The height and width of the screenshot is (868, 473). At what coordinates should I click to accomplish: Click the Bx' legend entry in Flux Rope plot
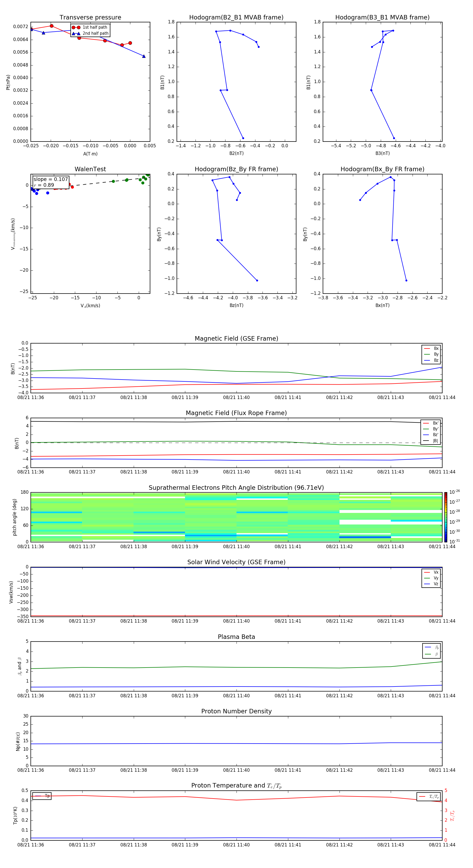431,423
